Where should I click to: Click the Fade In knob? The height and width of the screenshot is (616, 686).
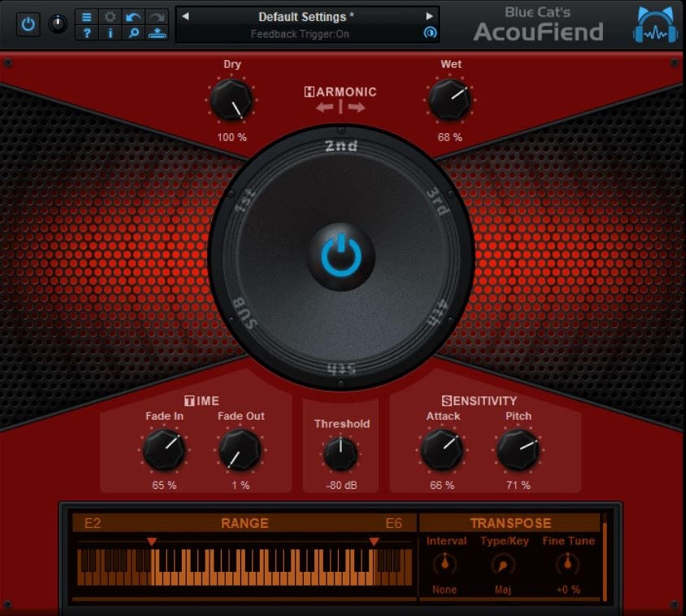click(x=164, y=450)
